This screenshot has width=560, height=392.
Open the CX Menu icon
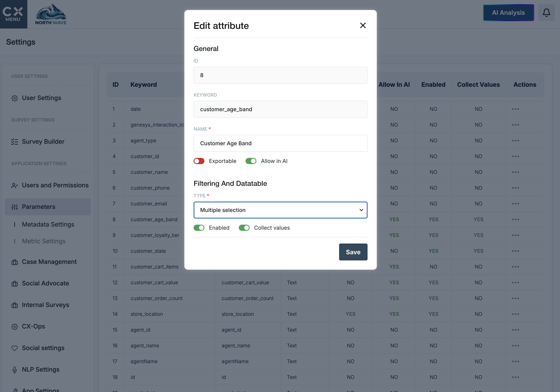pos(13,14)
